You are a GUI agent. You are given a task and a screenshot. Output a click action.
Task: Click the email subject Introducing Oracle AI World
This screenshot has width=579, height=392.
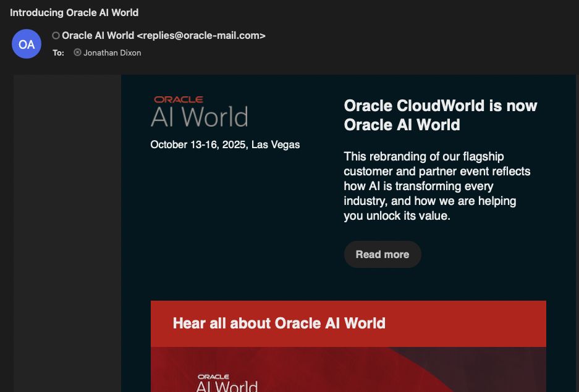point(74,12)
